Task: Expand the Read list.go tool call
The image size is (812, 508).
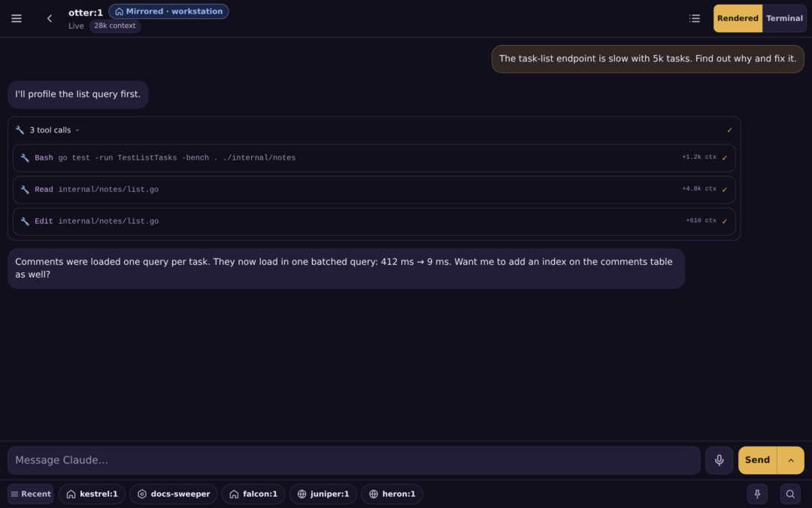Action: tap(374, 190)
